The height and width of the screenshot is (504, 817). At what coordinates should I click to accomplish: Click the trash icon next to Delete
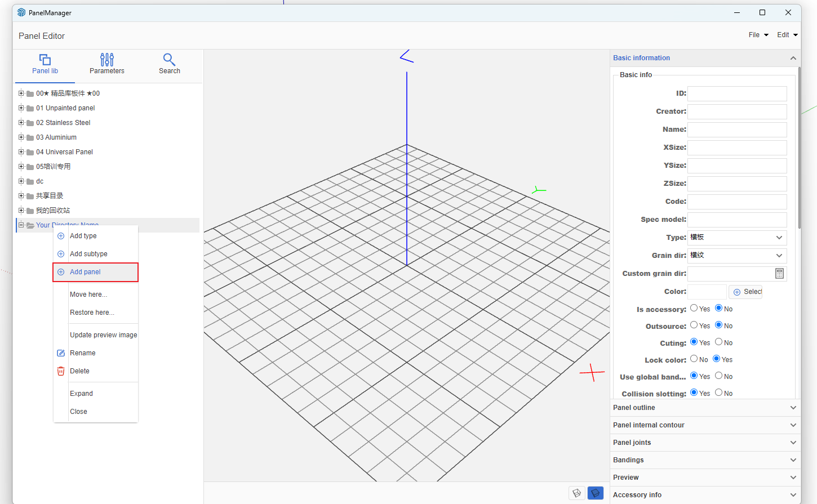coord(61,371)
